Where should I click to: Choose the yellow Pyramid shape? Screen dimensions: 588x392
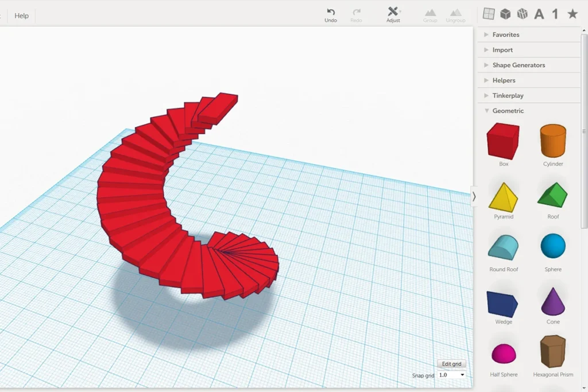coord(503,197)
